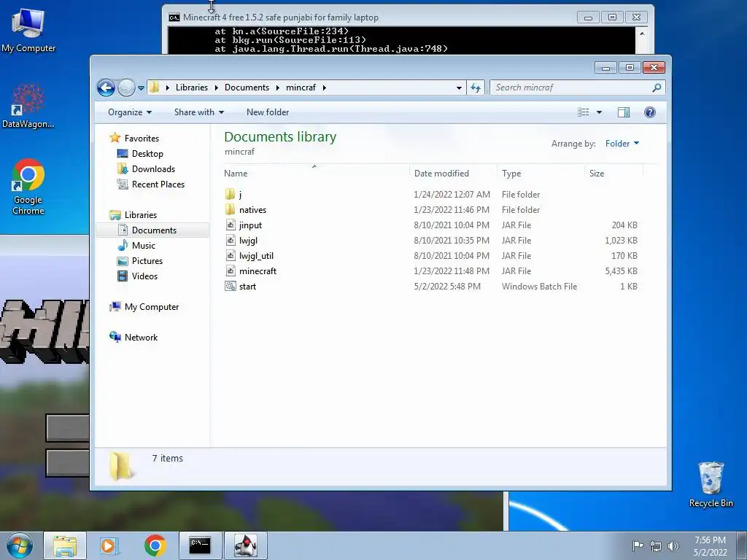Click Windows Batch File type text

[539, 286]
